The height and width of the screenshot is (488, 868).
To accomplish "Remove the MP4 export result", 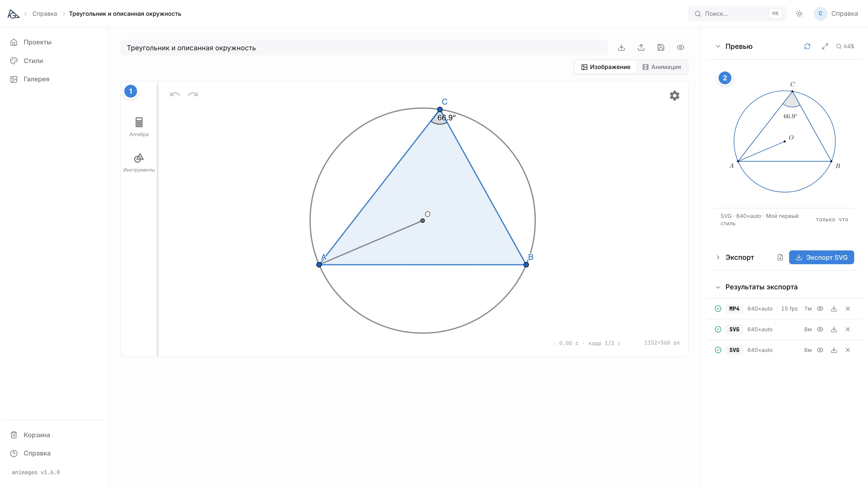I will tap(848, 309).
